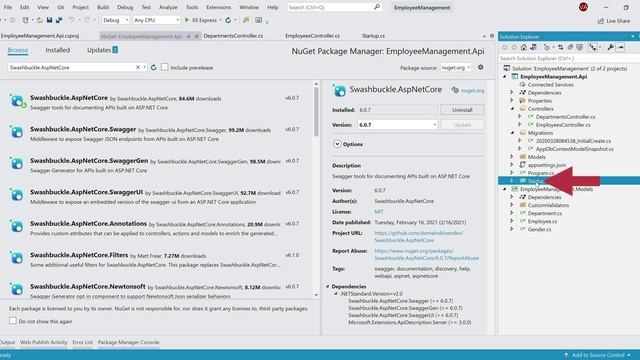
Task: Click the browser Refresh icon beside IIS Express
Action: (228, 20)
